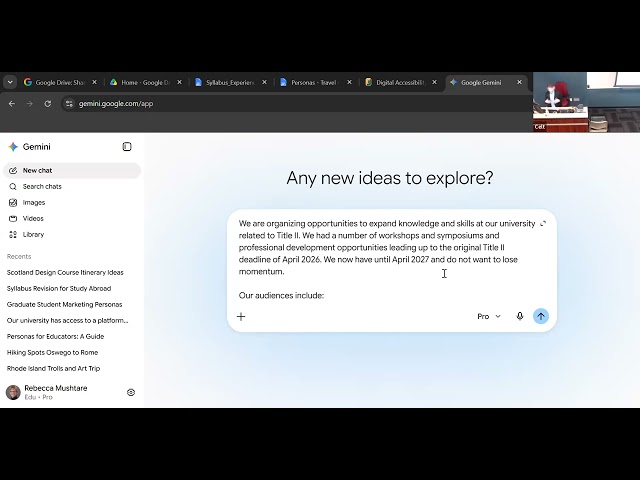Switch to the Syllabus_Experience tab
The height and width of the screenshot is (480, 640).
[231, 82]
